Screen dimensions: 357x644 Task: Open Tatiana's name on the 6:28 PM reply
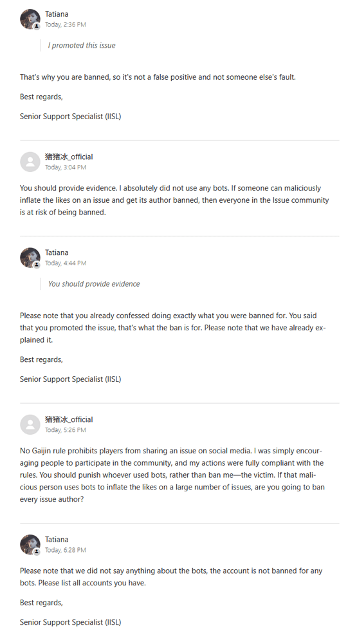point(57,539)
